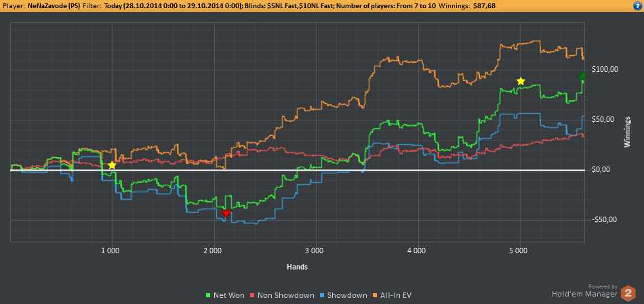644x304 pixels.
Task: Click the blue Showdown color swatch
Action: click(x=323, y=295)
